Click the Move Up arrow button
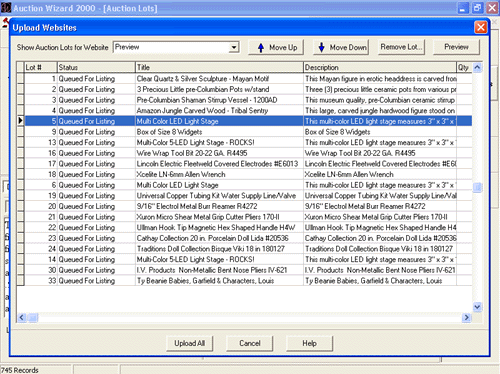Image resolution: width=500 pixels, height=374 pixels. pyautogui.click(x=276, y=47)
